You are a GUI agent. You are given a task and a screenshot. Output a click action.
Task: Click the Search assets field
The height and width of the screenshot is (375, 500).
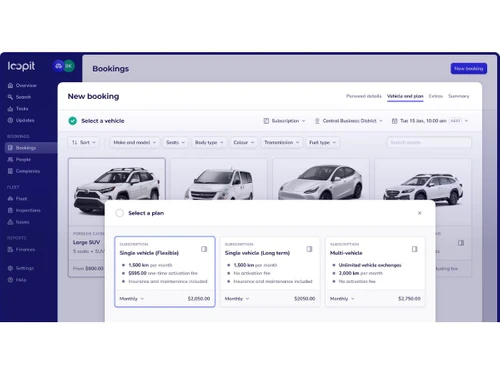click(429, 142)
